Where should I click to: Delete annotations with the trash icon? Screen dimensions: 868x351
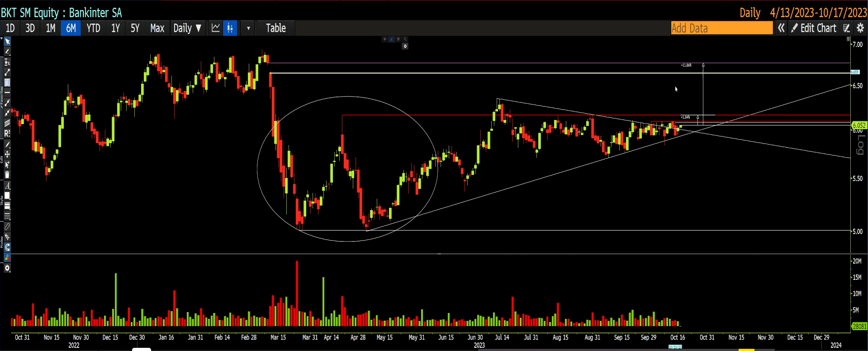pos(7,175)
